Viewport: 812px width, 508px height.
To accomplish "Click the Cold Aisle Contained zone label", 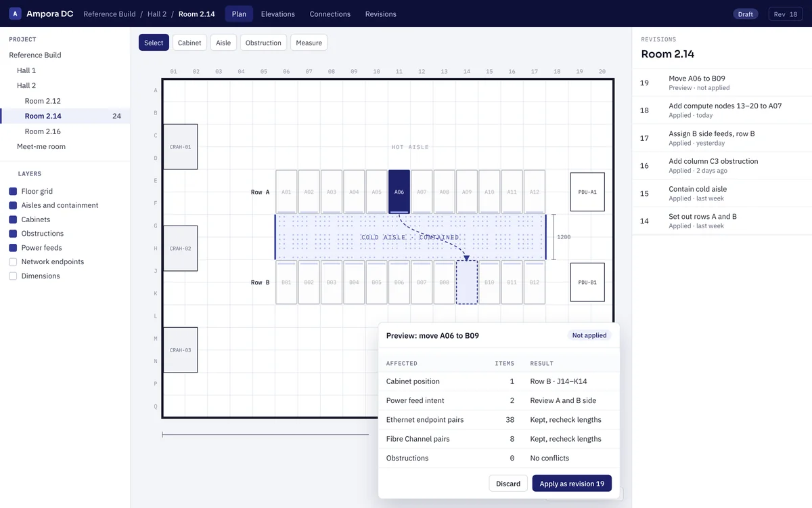I will (410, 237).
